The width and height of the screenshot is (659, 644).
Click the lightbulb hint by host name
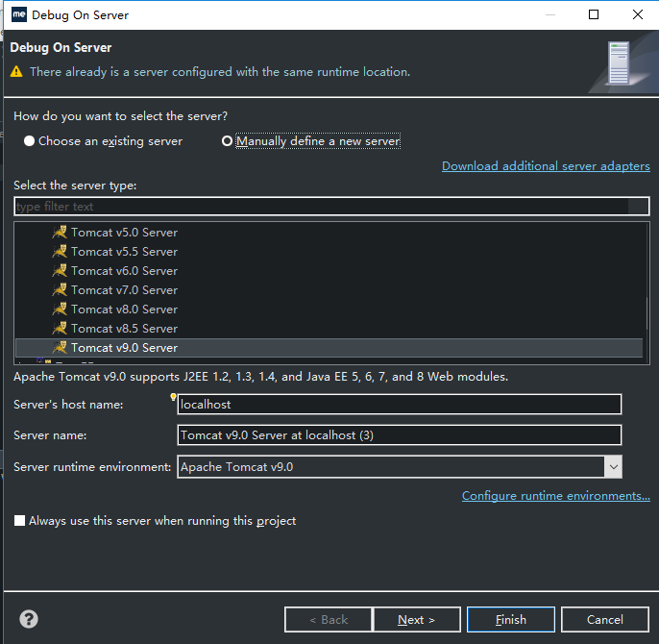[173, 397]
